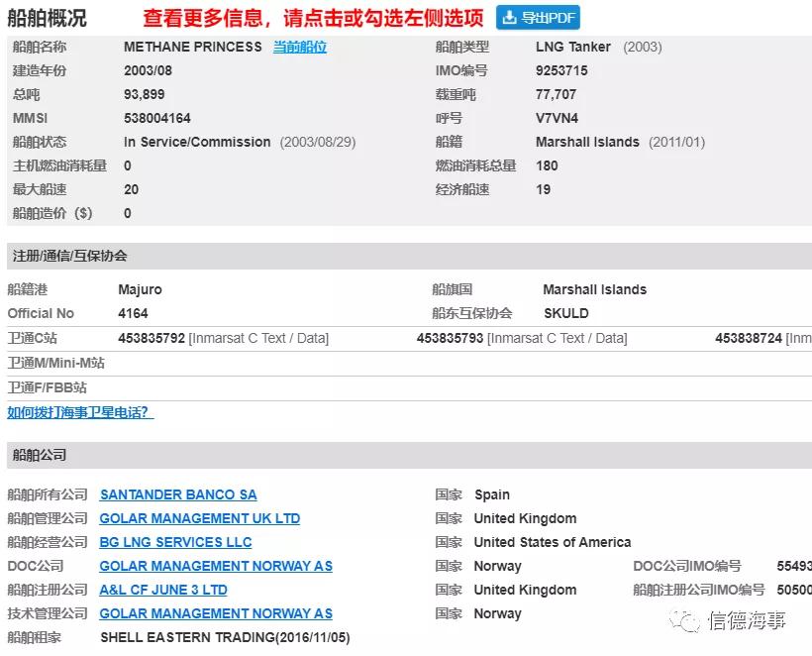Screen dimensions: 812x656
Task: Open 技术管理公司 GOLAR MANAGEMENT NORWAY AS link
Action: [x=216, y=613]
